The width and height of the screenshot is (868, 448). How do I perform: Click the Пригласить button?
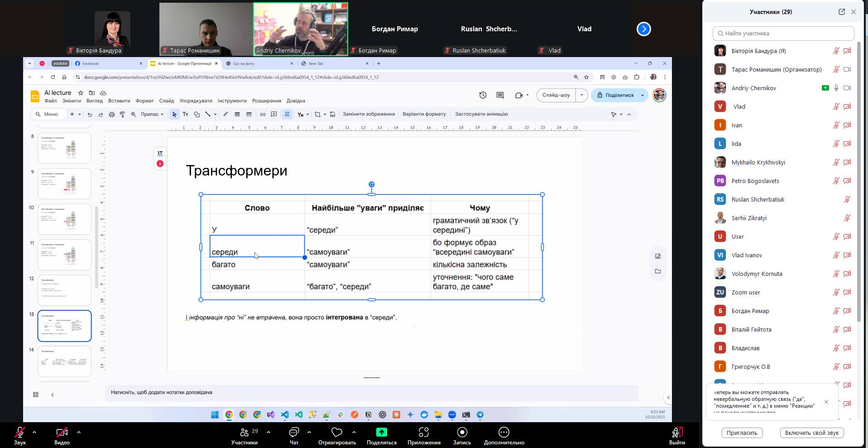click(742, 433)
